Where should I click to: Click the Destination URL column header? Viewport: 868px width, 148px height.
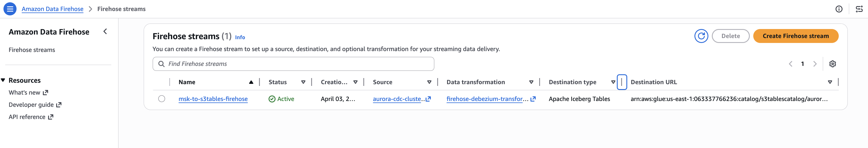click(654, 82)
